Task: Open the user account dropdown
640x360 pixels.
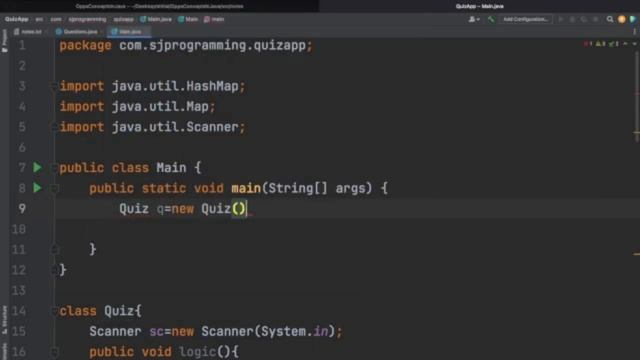Action: 474,19
